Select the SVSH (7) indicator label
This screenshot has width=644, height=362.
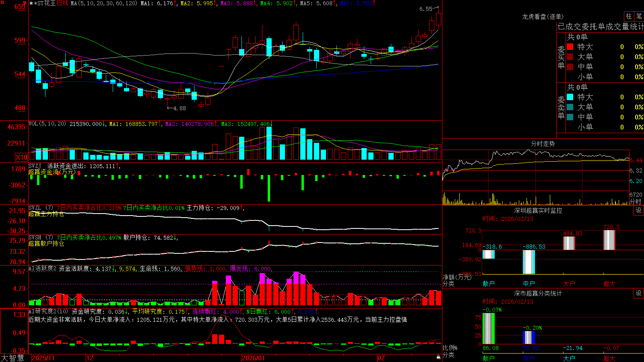[41, 238]
